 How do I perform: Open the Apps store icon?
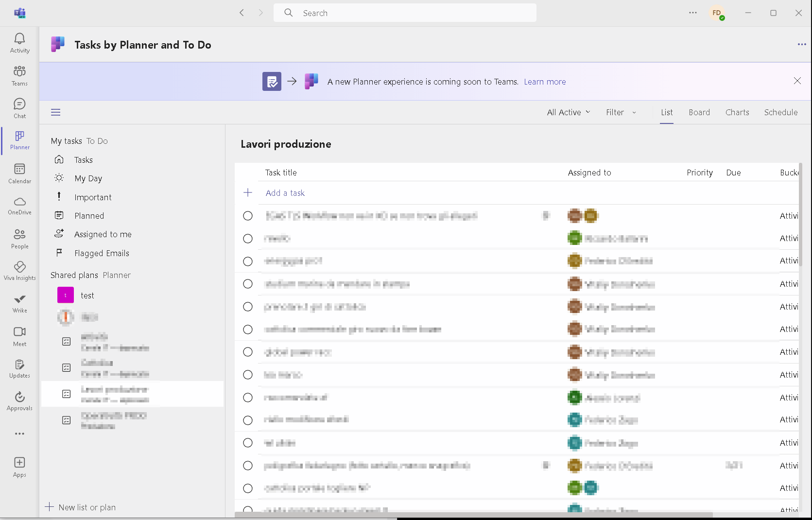tap(19, 467)
